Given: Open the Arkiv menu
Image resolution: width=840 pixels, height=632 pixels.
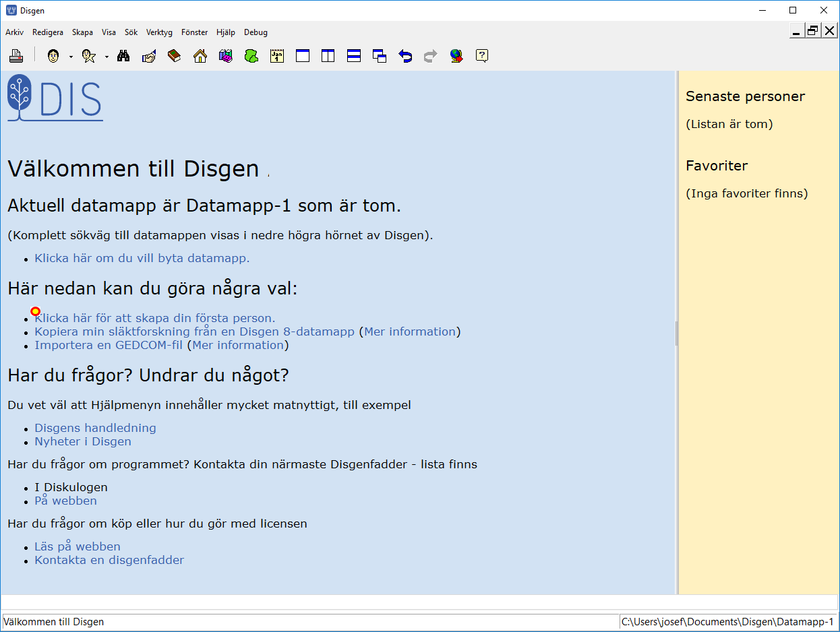Looking at the screenshot, I should [14, 32].
